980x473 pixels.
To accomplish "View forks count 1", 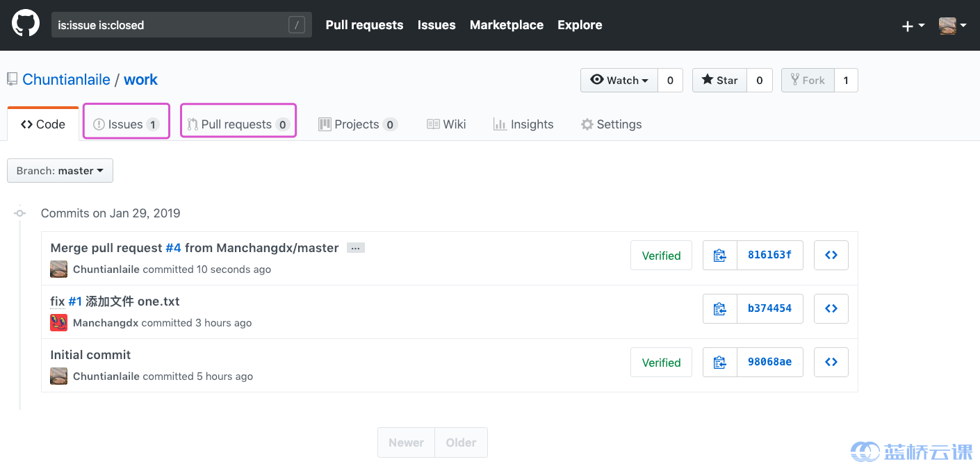I will point(846,80).
